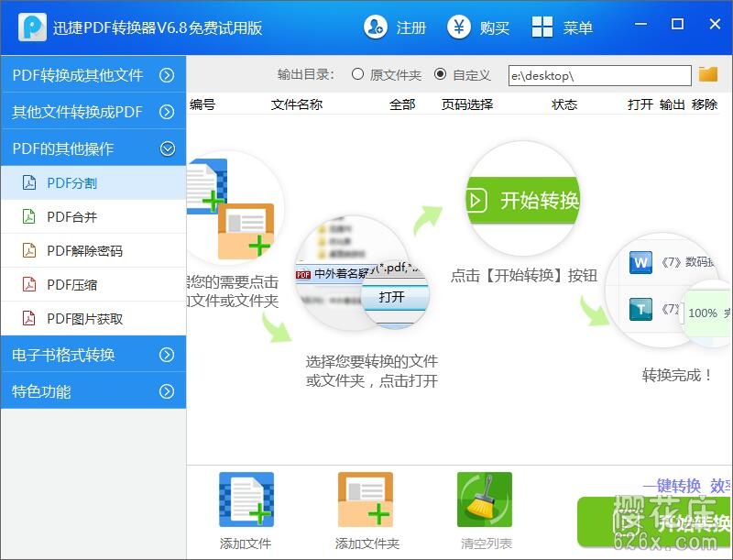Browse output folder with the yellow folder icon
The image size is (733, 560).
[708, 74]
